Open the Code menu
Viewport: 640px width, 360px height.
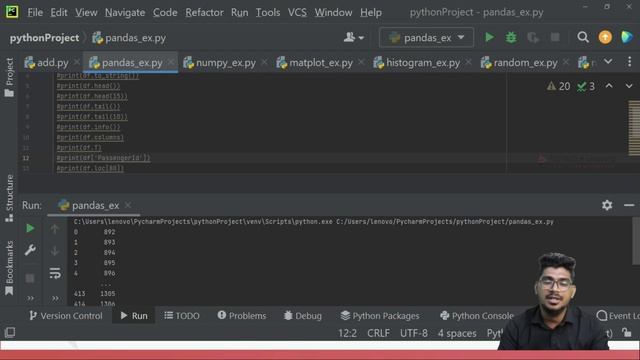click(165, 13)
